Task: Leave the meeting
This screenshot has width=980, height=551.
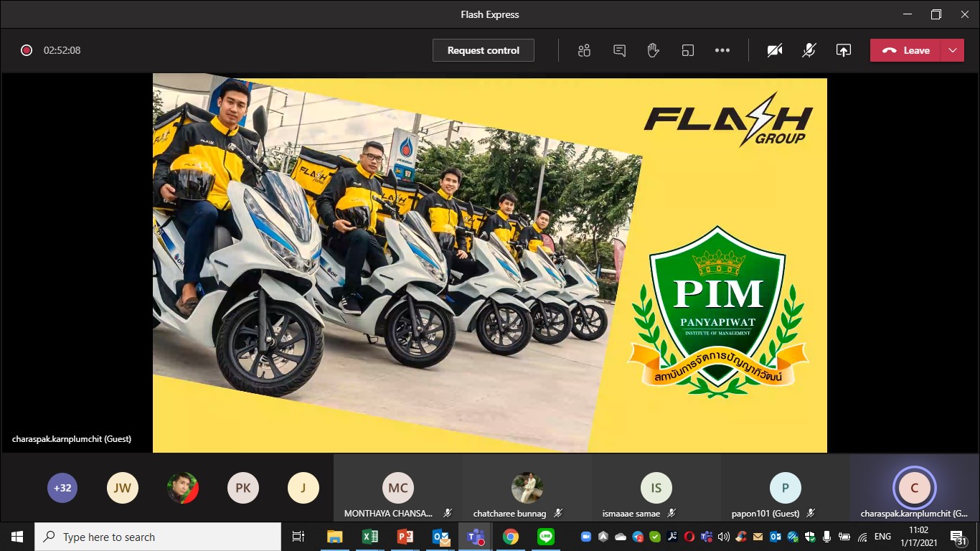Action: [x=906, y=50]
